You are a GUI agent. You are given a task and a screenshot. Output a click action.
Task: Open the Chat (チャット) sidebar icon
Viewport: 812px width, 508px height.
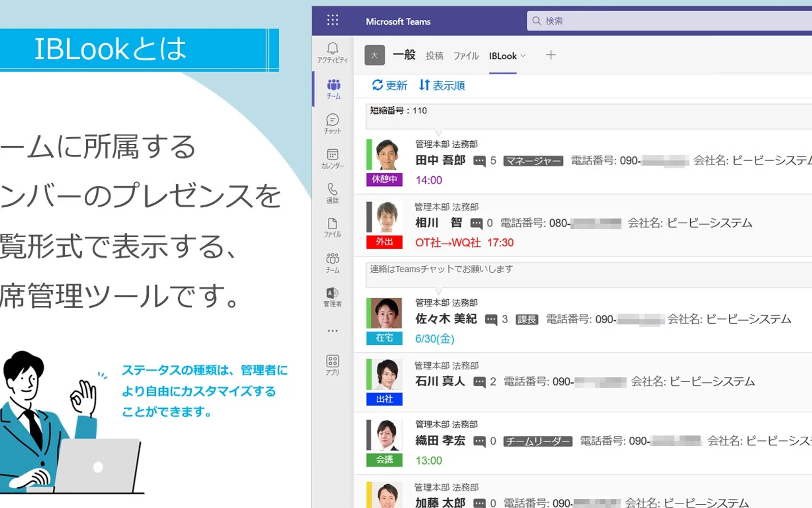click(332, 123)
